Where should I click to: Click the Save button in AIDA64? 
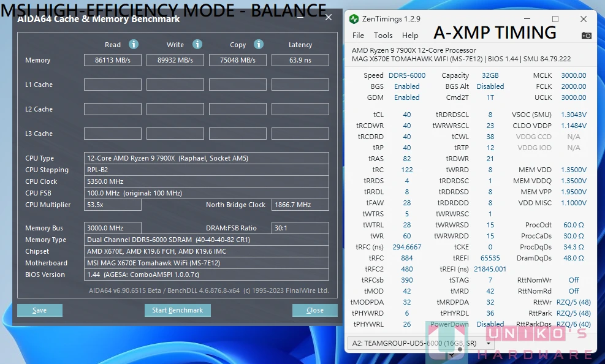[x=39, y=310]
